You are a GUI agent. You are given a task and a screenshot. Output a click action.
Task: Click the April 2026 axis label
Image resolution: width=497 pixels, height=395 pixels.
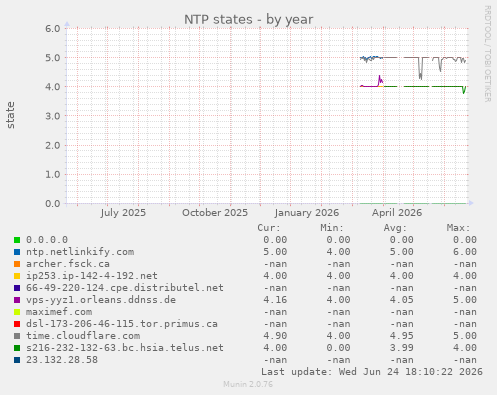(x=397, y=213)
